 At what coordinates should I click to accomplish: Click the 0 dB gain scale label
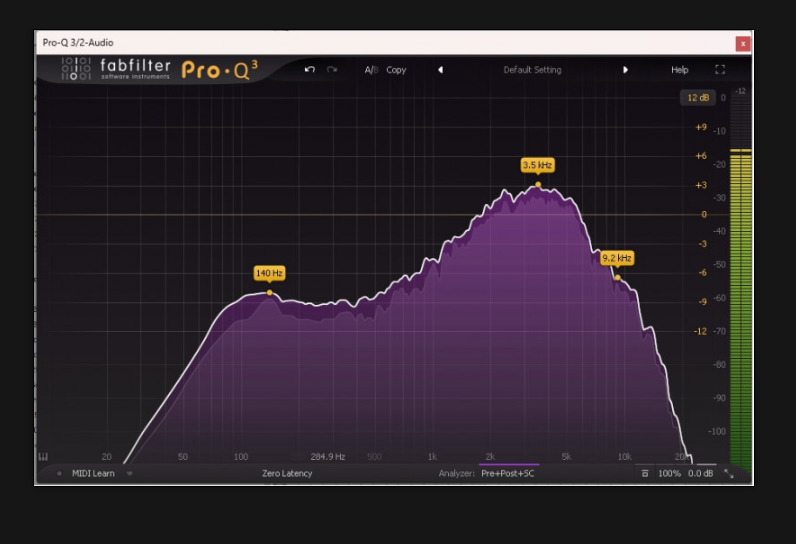[704, 215]
